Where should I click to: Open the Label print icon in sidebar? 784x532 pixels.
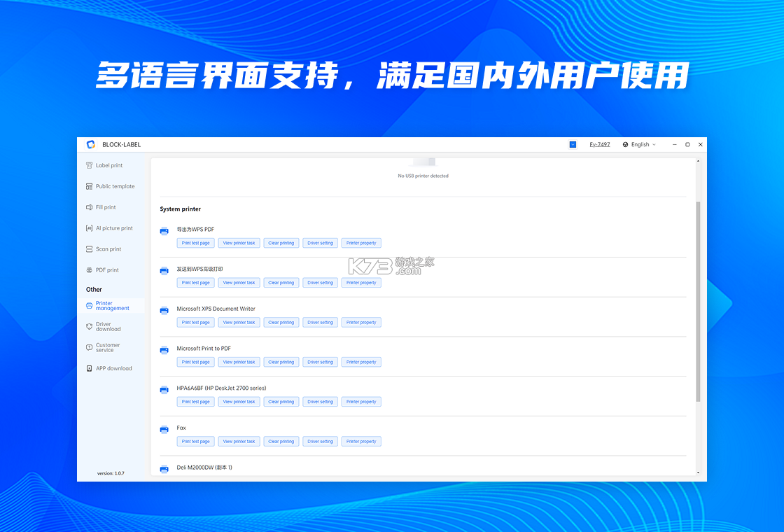pos(89,165)
